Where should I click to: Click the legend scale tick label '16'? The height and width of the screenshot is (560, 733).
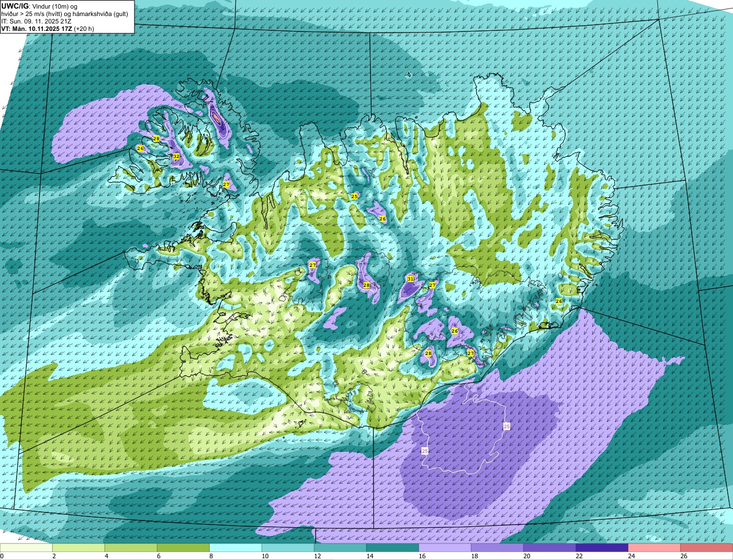(x=421, y=556)
